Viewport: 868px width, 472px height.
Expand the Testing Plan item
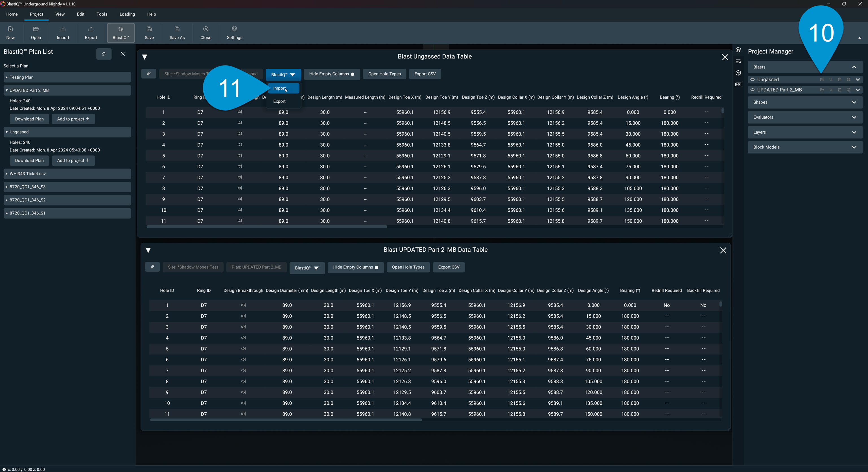click(67, 77)
